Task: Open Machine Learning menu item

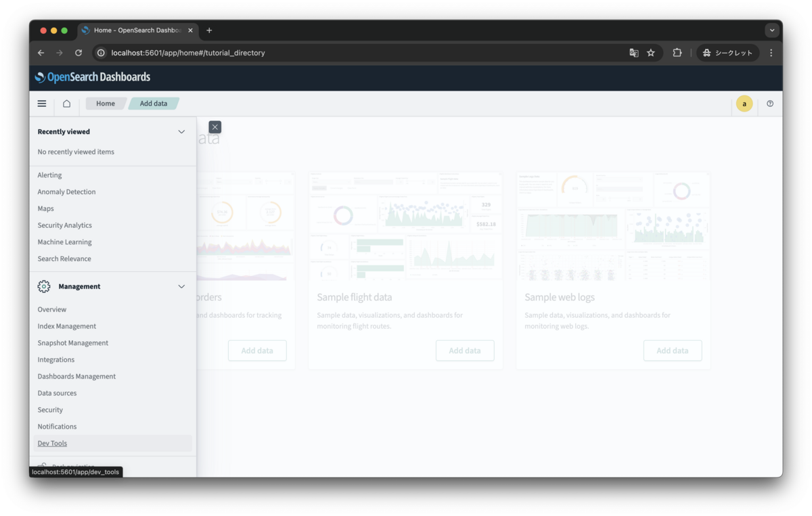Action: click(64, 242)
